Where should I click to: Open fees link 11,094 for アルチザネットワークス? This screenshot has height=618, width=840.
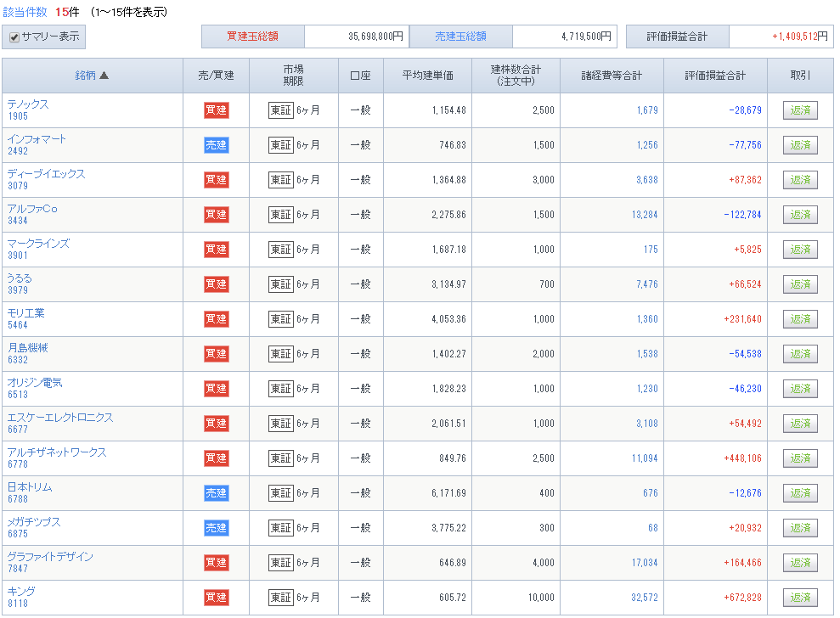click(x=645, y=458)
